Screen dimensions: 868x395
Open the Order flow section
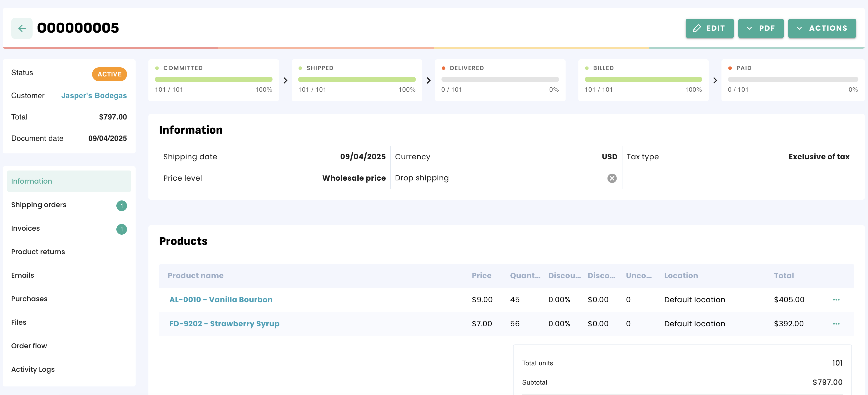pyautogui.click(x=29, y=346)
